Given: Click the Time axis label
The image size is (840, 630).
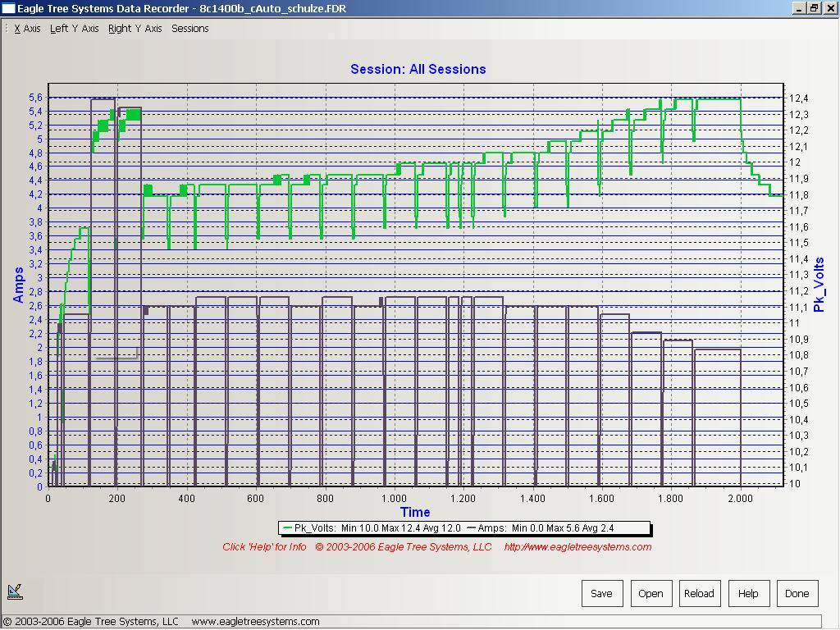Looking at the screenshot, I should click(x=415, y=512).
